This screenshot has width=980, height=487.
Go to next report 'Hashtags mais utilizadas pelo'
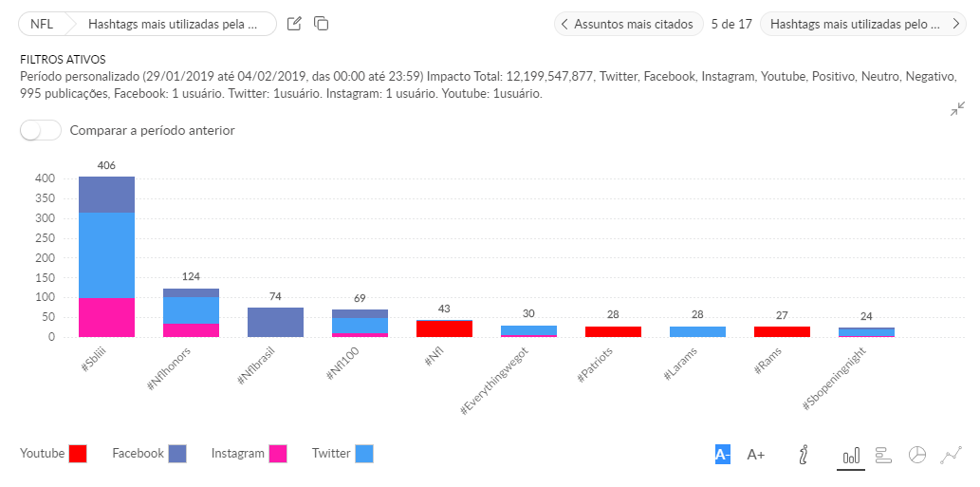tap(862, 24)
